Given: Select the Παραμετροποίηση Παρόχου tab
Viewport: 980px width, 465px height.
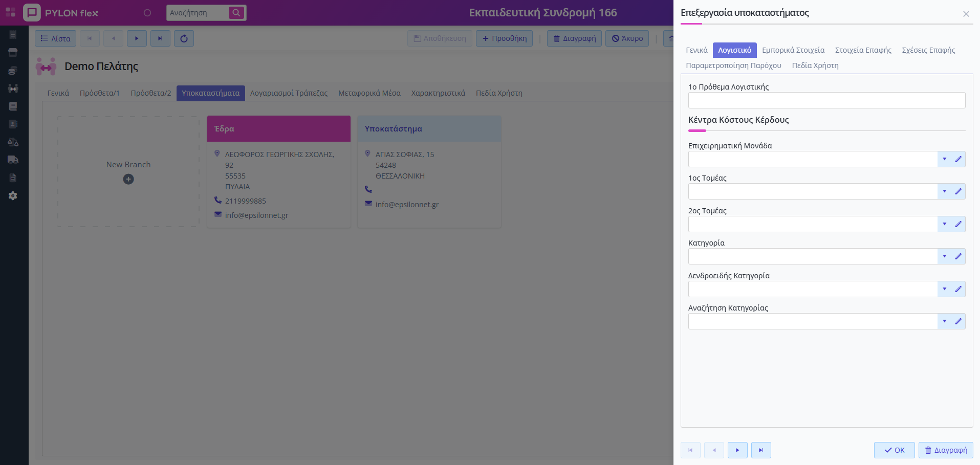Looking at the screenshot, I should click(x=733, y=65).
